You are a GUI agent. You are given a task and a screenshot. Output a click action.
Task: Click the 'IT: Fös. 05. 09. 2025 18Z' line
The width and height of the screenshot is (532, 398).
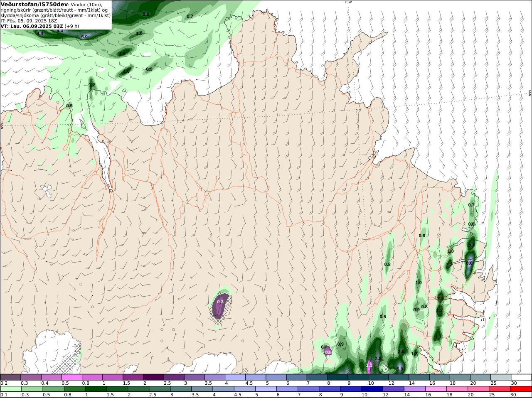coord(29,21)
